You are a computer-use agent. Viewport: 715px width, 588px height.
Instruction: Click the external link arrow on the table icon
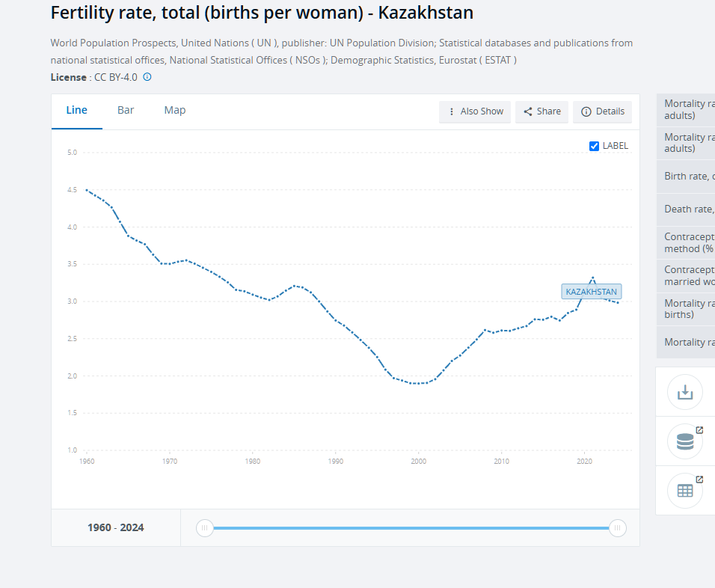point(699,480)
